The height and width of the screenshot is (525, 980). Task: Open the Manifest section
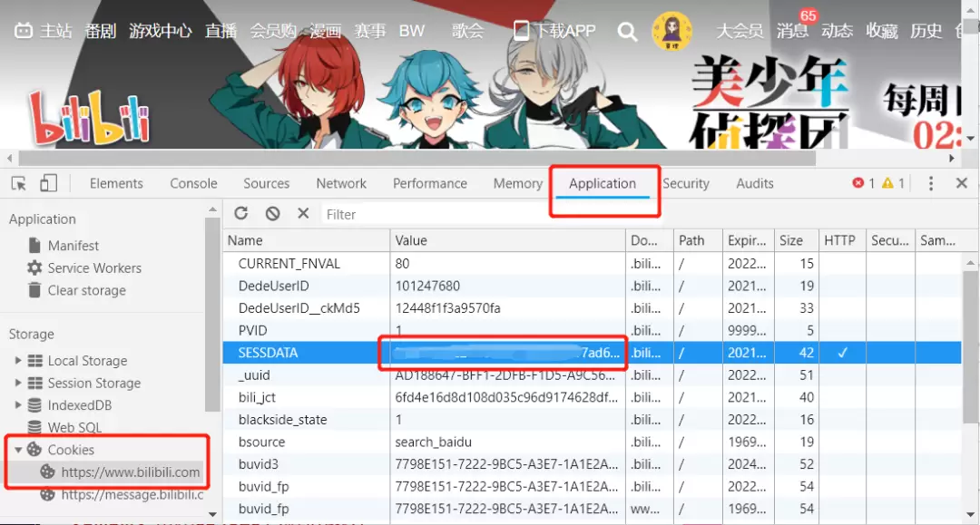[x=73, y=246]
